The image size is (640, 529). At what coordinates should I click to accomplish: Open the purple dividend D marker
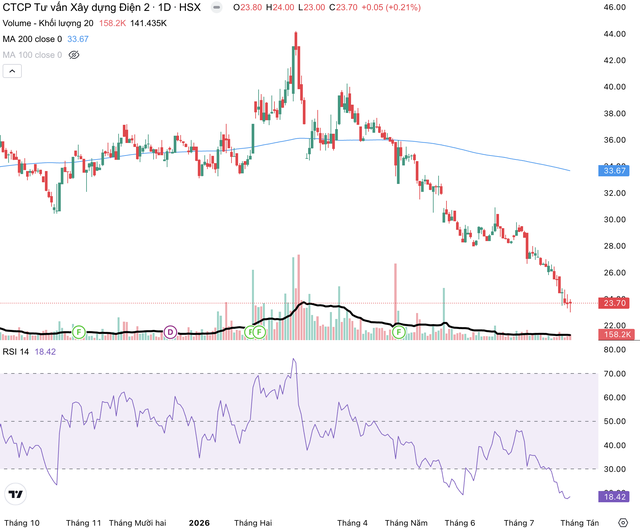pos(170,332)
